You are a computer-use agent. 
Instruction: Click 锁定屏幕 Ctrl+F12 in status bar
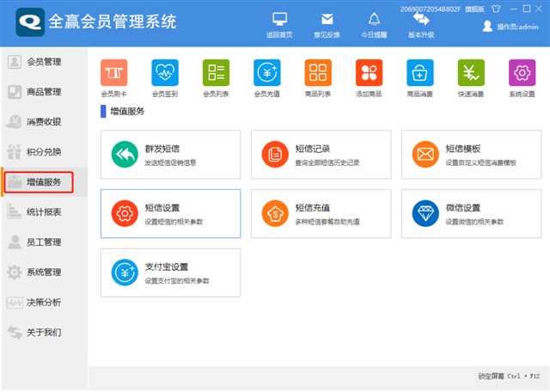coord(509,376)
